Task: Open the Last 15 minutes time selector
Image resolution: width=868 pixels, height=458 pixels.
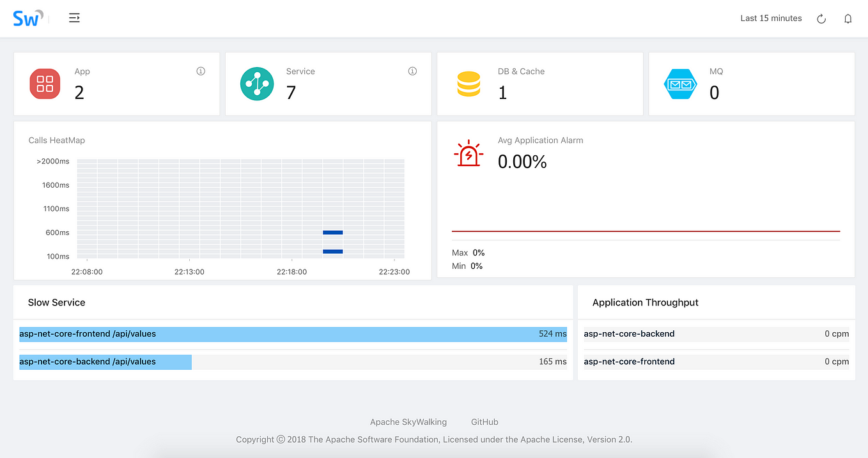Action: [x=771, y=19]
